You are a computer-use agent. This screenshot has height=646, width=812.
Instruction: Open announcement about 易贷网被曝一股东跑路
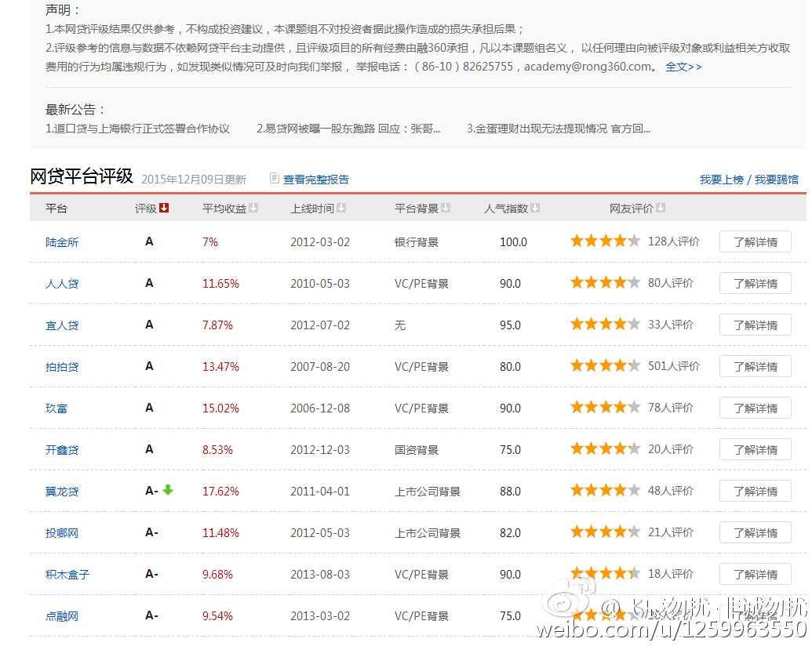(348, 129)
